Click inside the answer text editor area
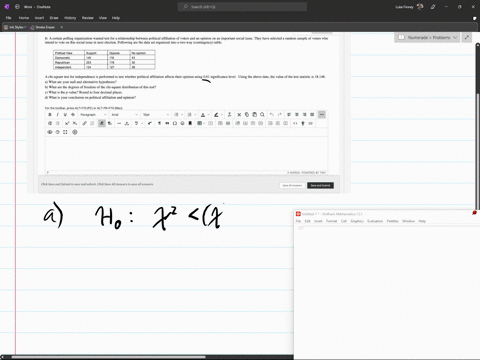Viewport: 480px width, 360px height. [x=187, y=154]
